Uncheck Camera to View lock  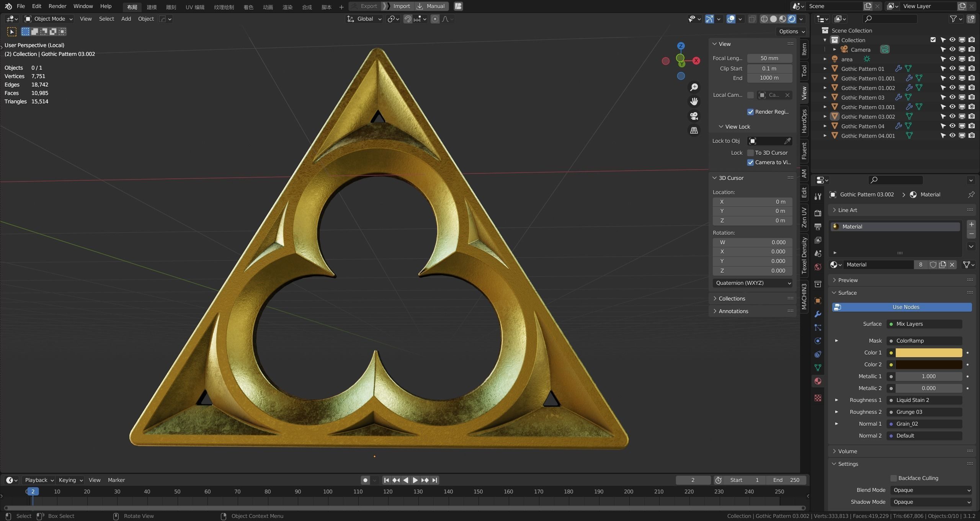pyautogui.click(x=750, y=162)
